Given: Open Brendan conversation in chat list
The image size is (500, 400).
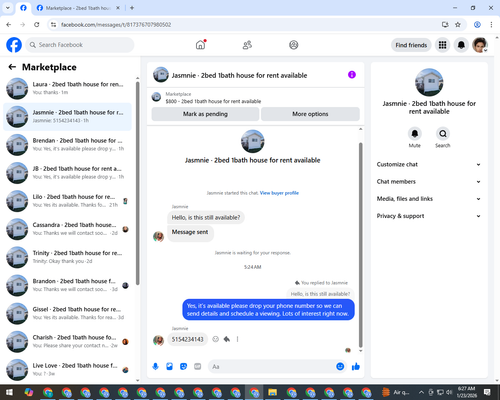Looking at the screenshot, I should click(68, 145).
